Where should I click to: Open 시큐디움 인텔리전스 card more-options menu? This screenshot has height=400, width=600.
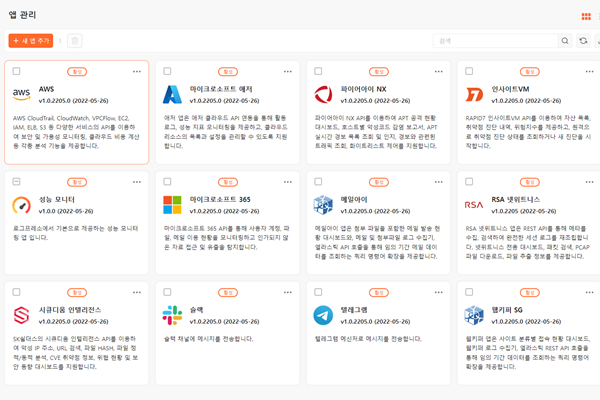pyautogui.click(x=137, y=292)
